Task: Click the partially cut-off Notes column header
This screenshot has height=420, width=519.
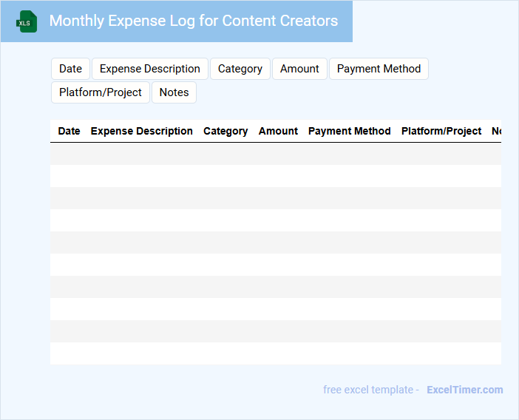Action: 496,131
